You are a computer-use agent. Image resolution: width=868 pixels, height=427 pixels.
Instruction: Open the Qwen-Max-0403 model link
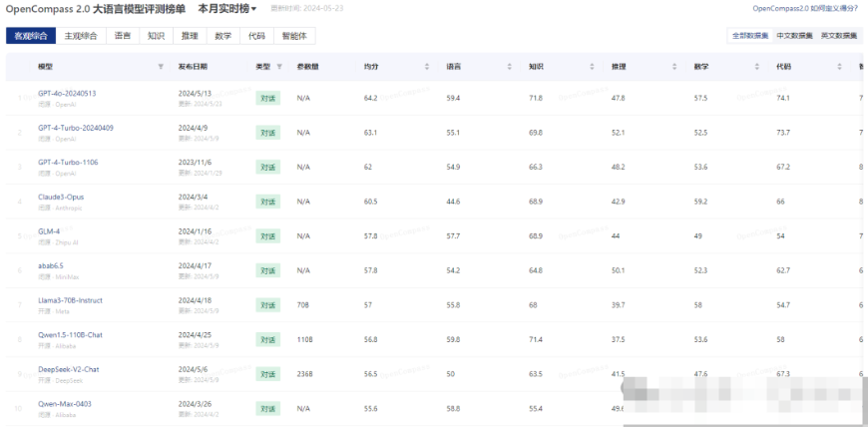[x=65, y=404]
